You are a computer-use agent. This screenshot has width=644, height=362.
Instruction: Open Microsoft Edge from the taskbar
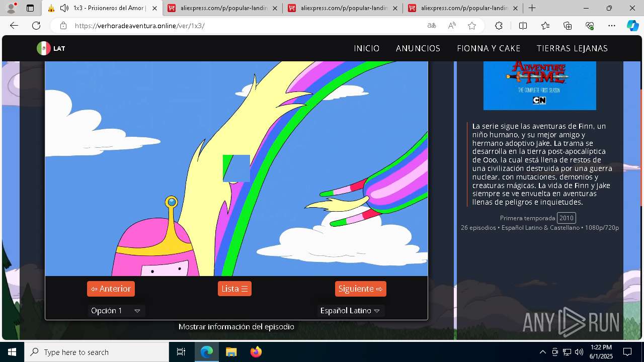207,352
